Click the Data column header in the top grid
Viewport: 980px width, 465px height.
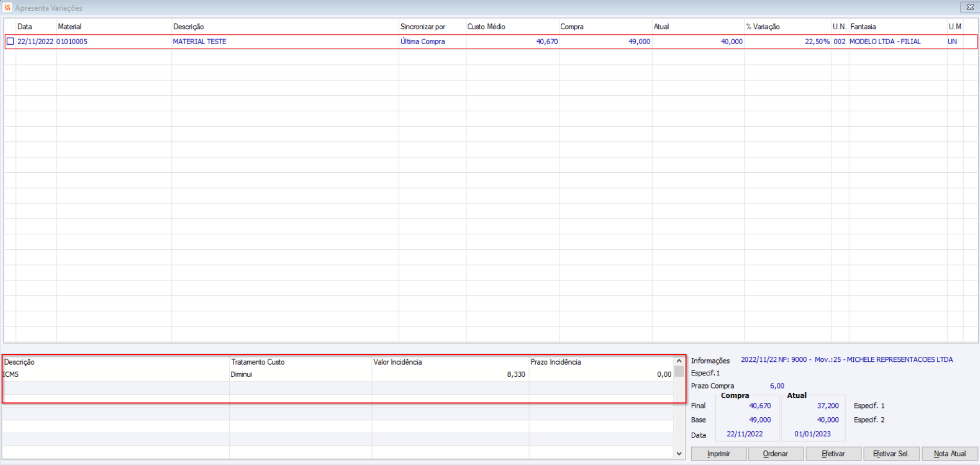pos(36,27)
